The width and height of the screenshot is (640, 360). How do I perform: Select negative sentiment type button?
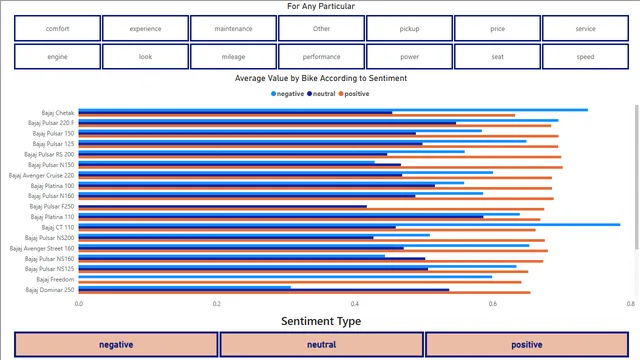[116, 344]
